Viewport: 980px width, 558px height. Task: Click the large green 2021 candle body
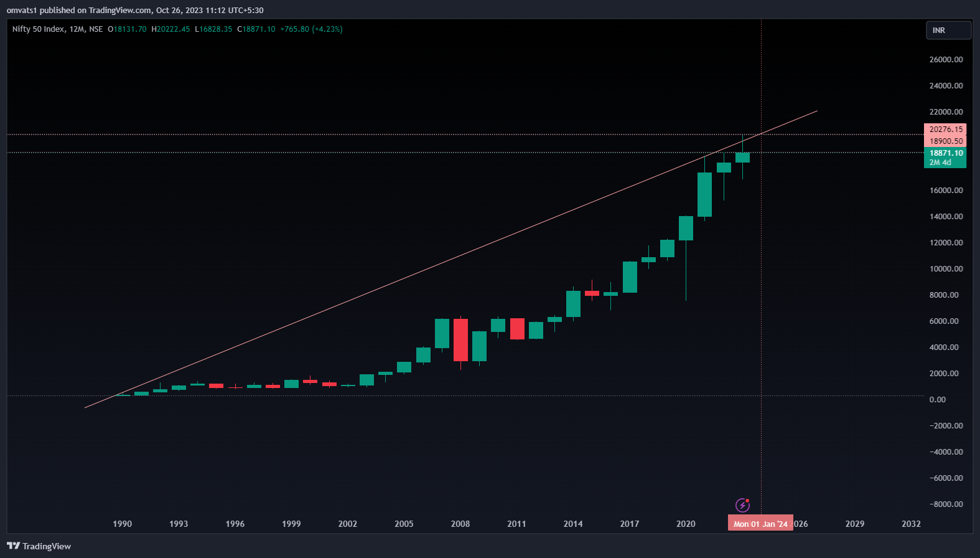pyautogui.click(x=704, y=195)
